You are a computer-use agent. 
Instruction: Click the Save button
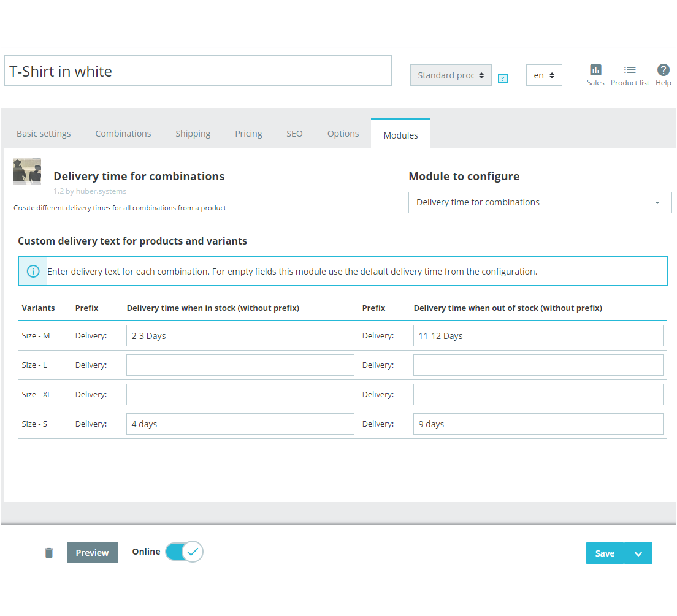click(x=605, y=553)
